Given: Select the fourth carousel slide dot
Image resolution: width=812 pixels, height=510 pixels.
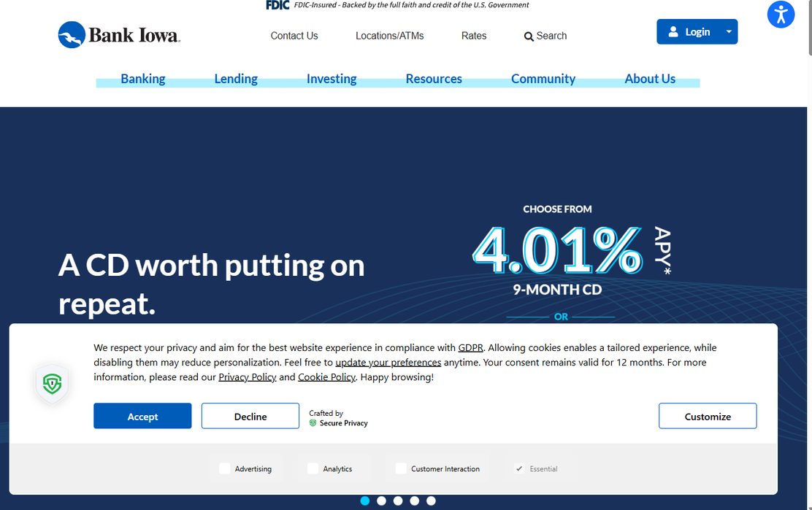Looking at the screenshot, I should click(414, 501).
